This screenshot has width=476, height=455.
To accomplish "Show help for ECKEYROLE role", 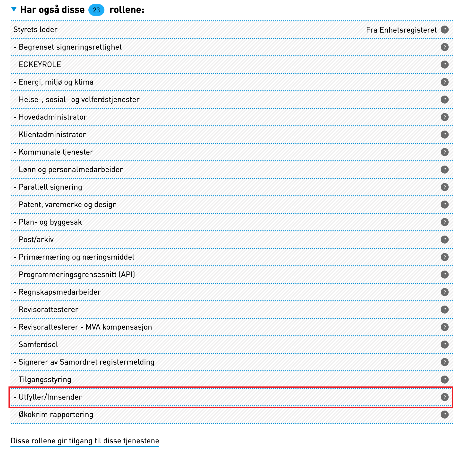I will (x=444, y=65).
